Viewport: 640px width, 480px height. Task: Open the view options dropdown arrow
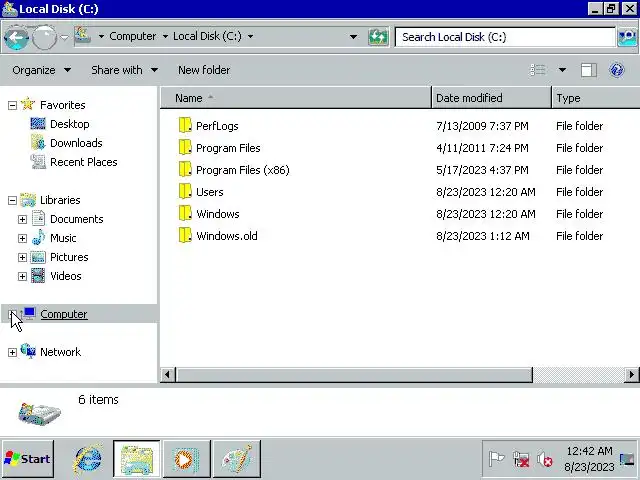(x=562, y=70)
